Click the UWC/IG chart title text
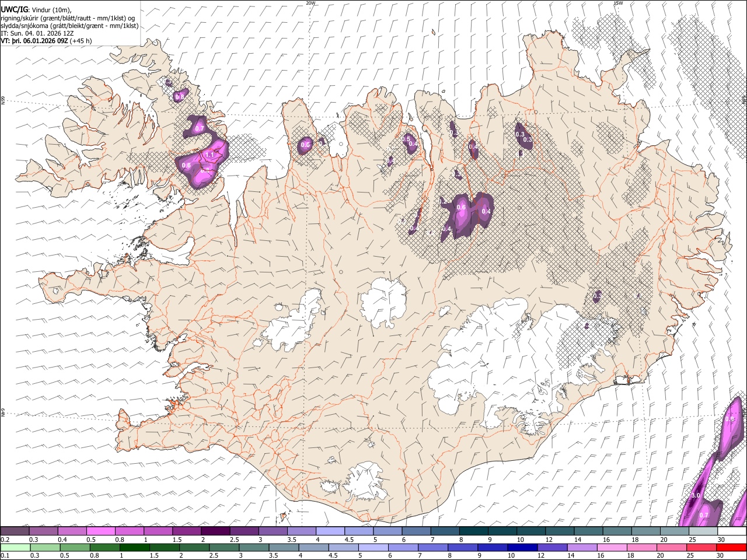 [x=15, y=9]
